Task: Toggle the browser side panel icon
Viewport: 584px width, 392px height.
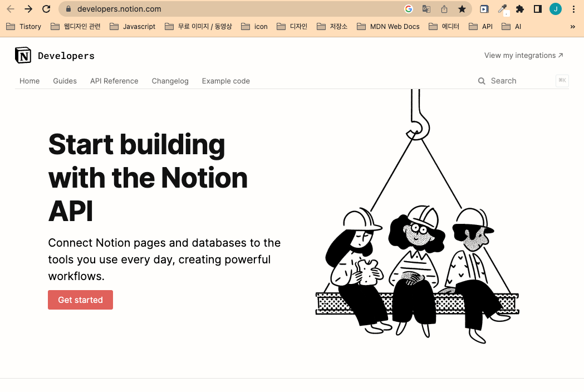Action: click(537, 9)
